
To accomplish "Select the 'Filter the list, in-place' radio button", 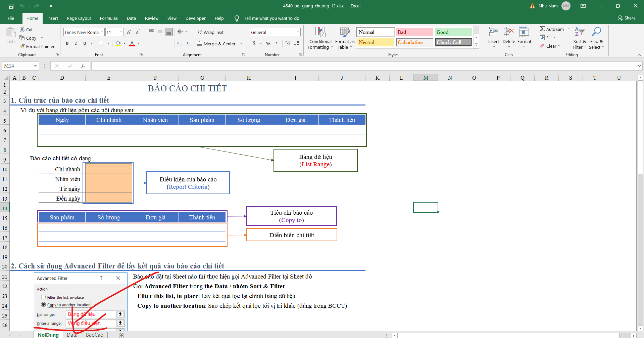I will click(x=43, y=297).
